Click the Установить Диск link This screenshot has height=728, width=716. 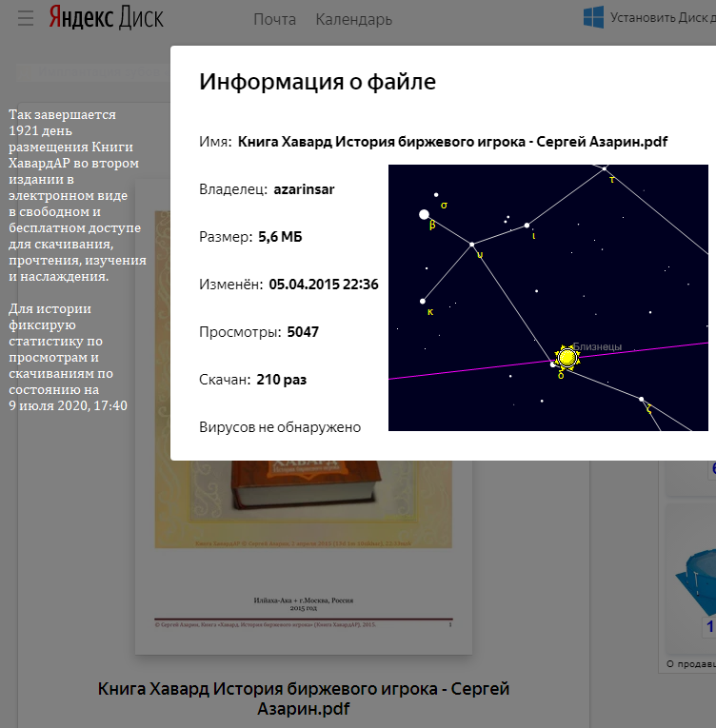663,17
